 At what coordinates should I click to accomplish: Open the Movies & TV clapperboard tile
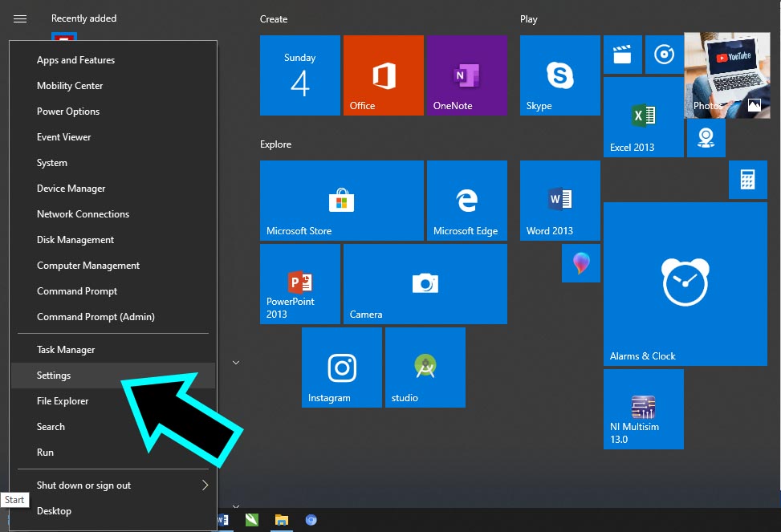pyautogui.click(x=622, y=55)
